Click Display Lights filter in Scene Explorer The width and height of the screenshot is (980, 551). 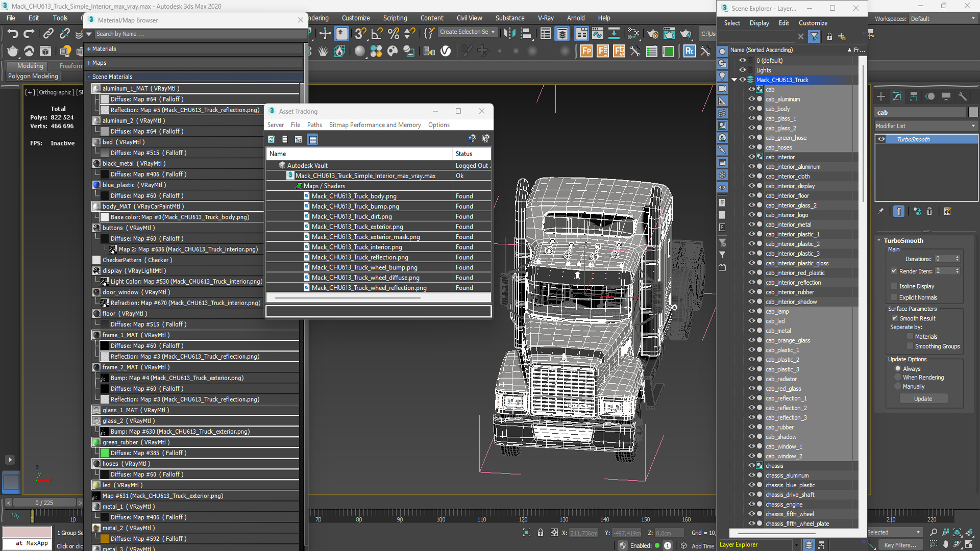[x=722, y=76]
